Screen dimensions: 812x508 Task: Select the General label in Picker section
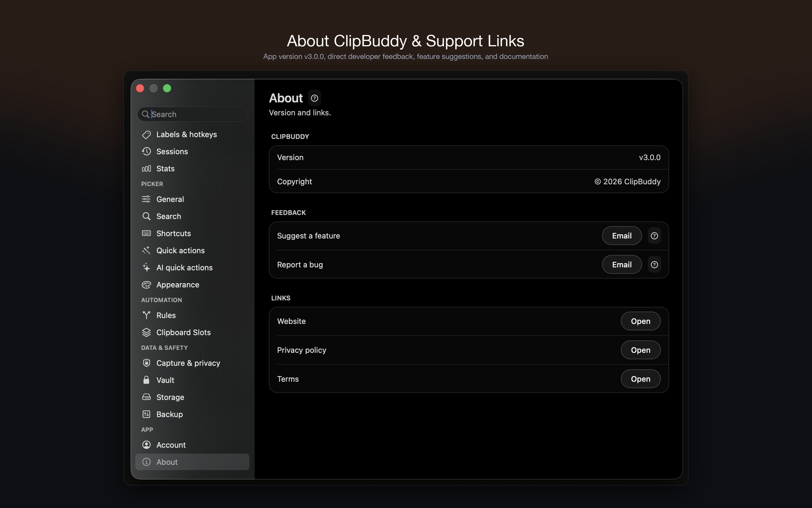point(170,199)
